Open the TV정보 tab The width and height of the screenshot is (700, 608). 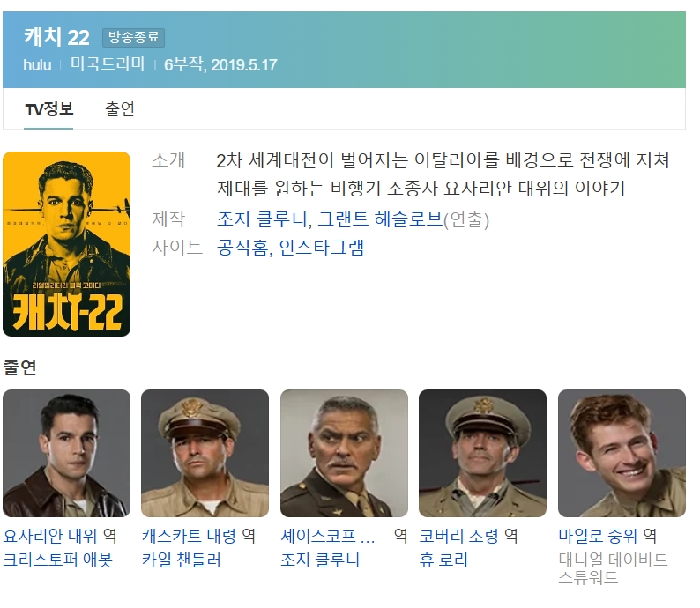[48, 109]
